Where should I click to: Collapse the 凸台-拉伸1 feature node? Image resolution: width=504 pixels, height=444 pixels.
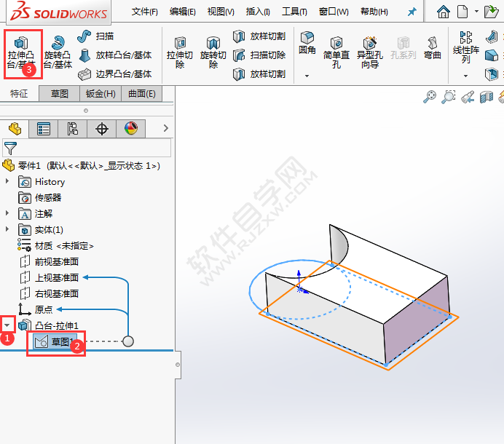coord(7,325)
